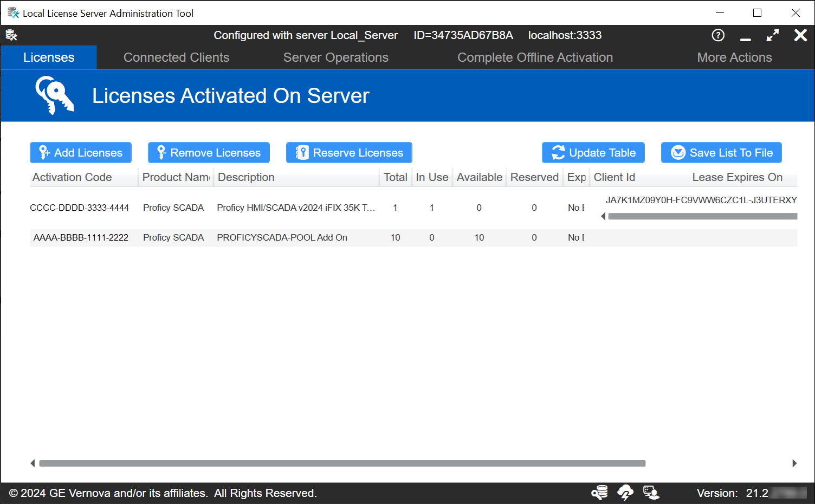Viewport: 815px width, 504px height.
Task: Click the Proficy HMI/SCADA v2024 iFIX description
Action: click(296, 208)
